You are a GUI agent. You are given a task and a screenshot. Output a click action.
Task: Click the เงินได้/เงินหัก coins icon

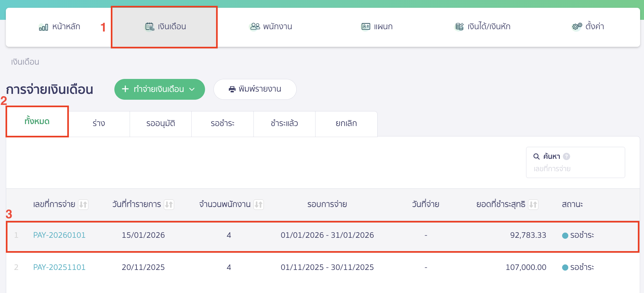(x=459, y=27)
